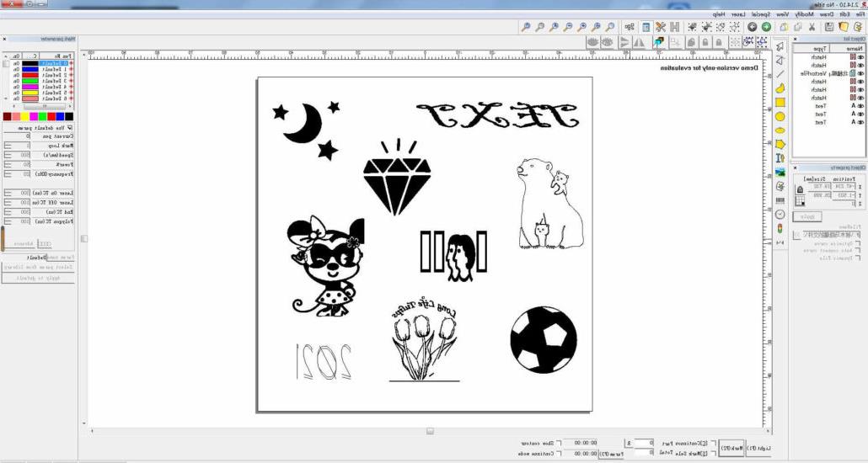Click the scissors cut icon
The width and height of the screenshot is (868, 463).
(x=812, y=27)
